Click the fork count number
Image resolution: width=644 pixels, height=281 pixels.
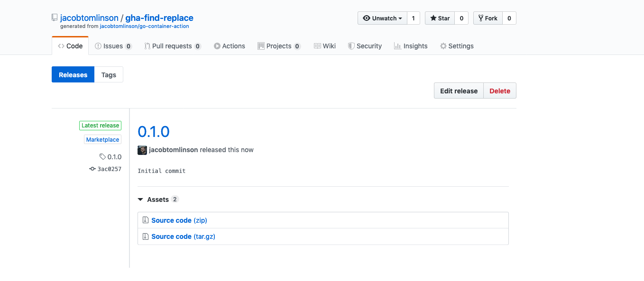click(509, 18)
